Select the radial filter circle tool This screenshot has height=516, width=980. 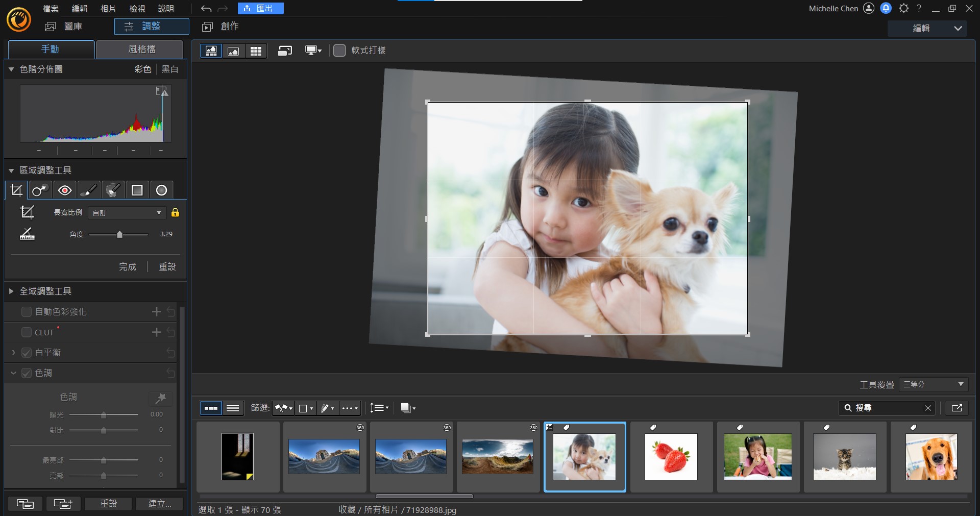[x=161, y=190]
